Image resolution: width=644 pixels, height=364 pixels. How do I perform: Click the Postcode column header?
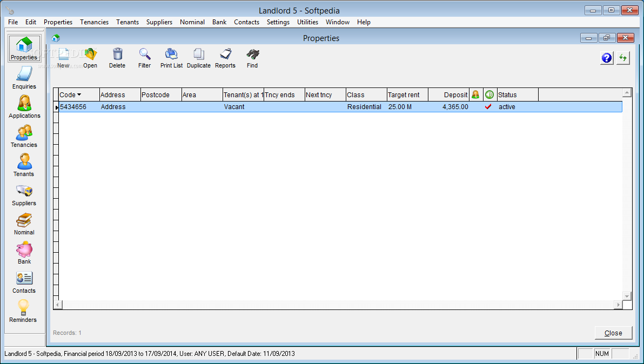(x=161, y=95)
